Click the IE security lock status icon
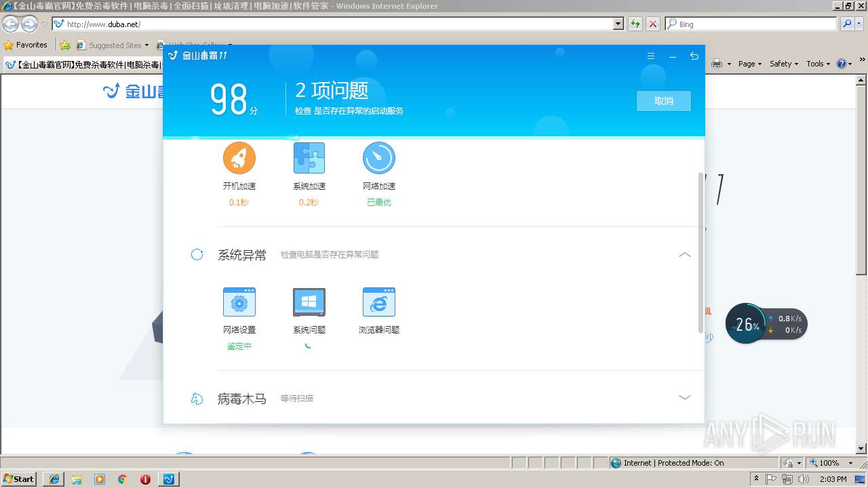Image resolution: width=868 pixels, height=488 pixels. coord(789,463)
